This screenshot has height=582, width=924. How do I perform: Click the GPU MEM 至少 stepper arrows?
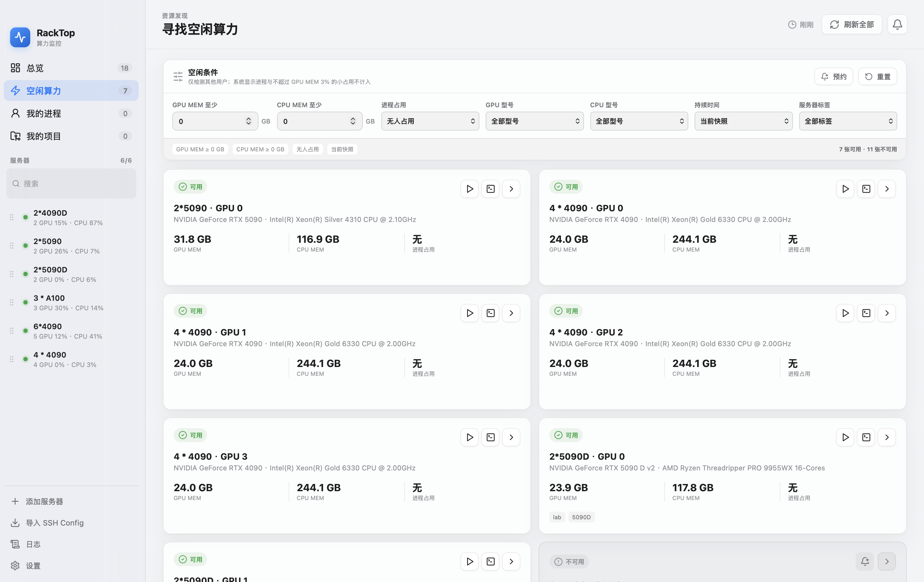click(249, 121)
